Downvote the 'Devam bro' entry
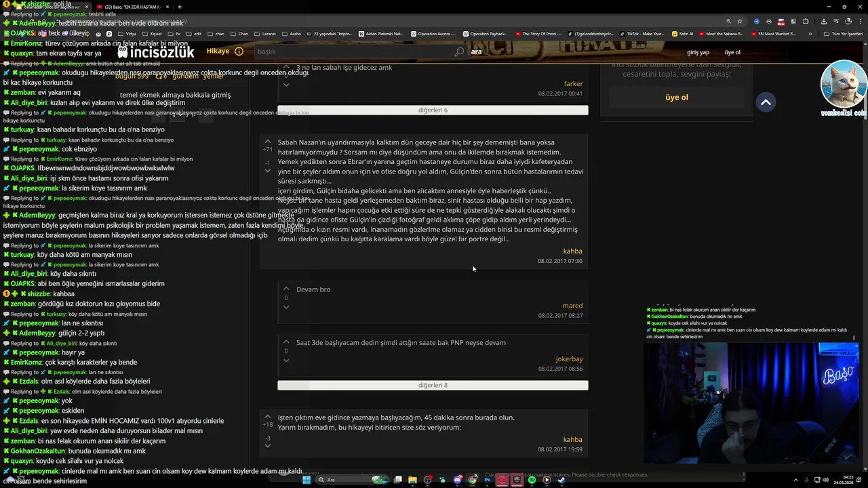This screenshot has height=488, width=868. (x=286, y=307)
